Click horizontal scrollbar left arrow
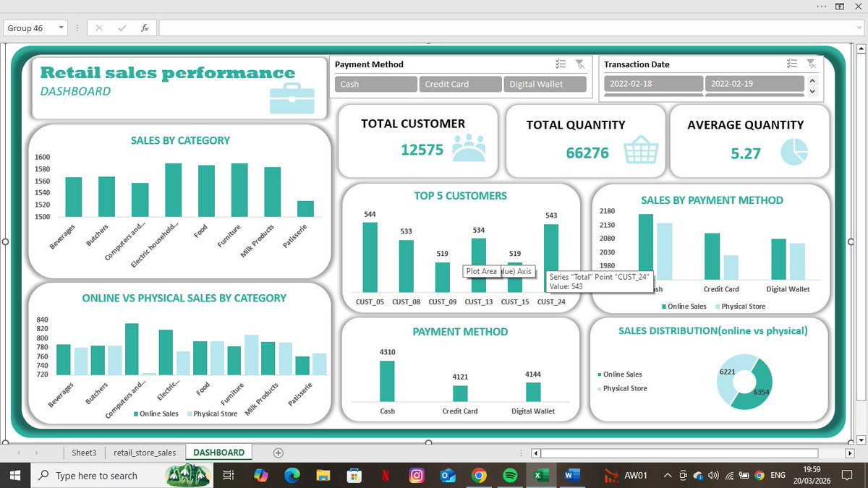 point(535,453)
